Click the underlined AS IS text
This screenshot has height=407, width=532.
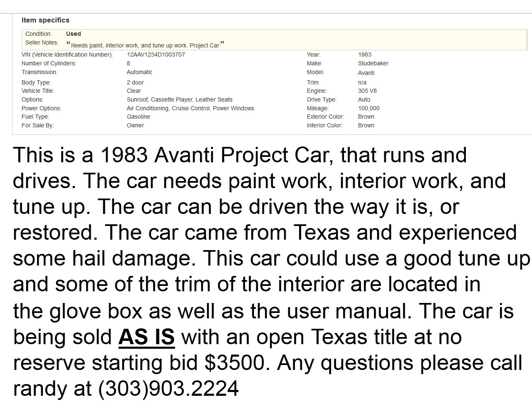tap(146, 337)
